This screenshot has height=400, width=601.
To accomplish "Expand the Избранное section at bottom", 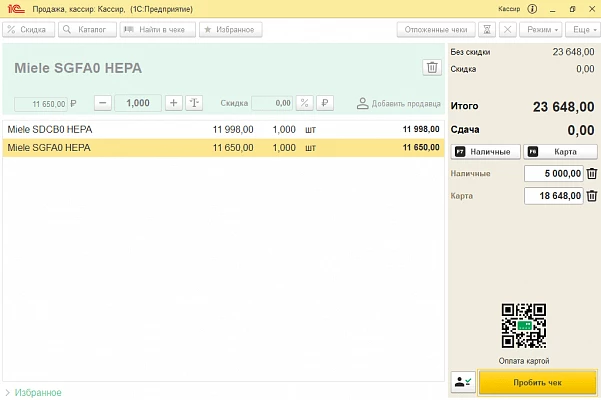I will point(34,392).
